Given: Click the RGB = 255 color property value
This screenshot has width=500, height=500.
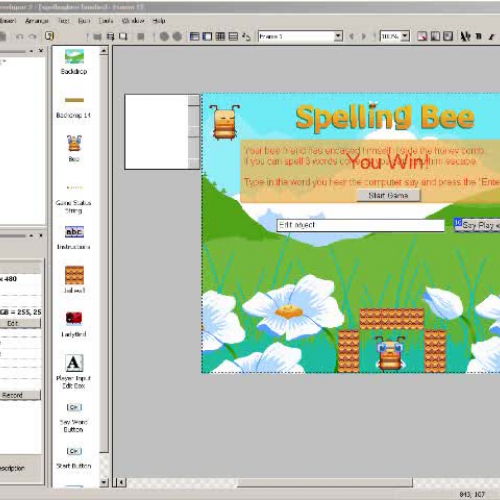Looking at the screenshot, I should coord(20,312).
